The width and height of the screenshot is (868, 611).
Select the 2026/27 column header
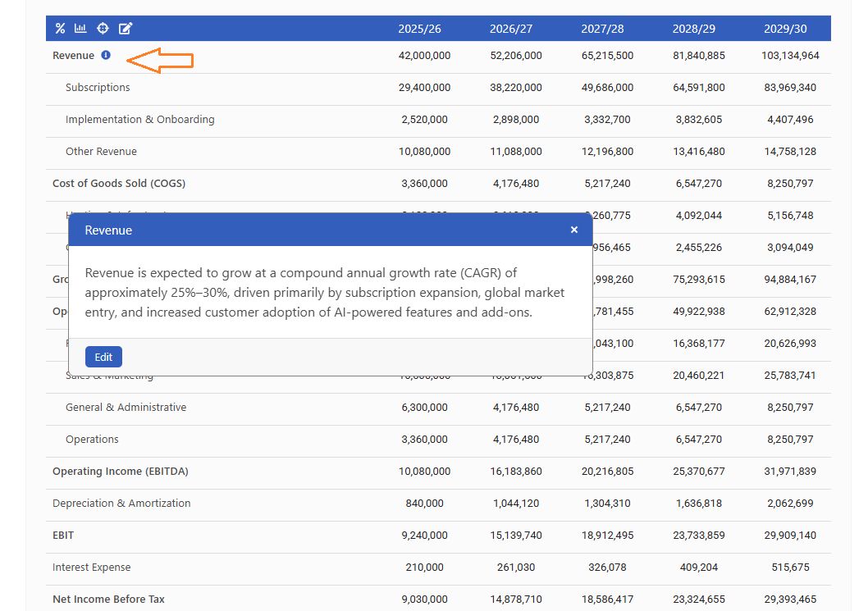[x=511, y=29]
